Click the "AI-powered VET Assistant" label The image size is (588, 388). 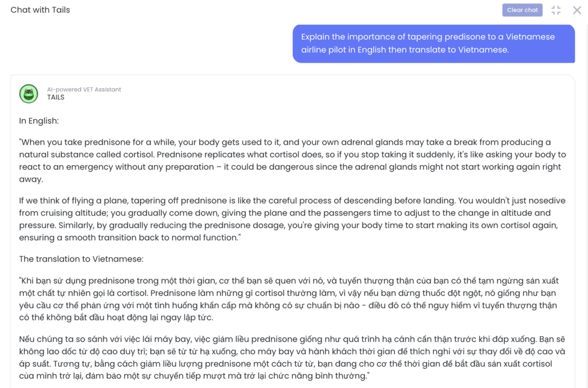[84, 90]
